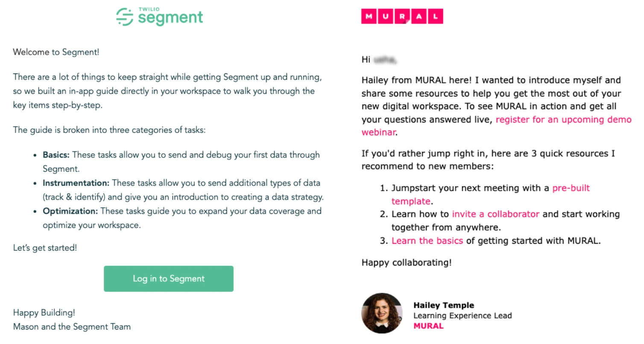Select the Hailey Temple name in the signature
Screen dimensions: 644x344
443,305
